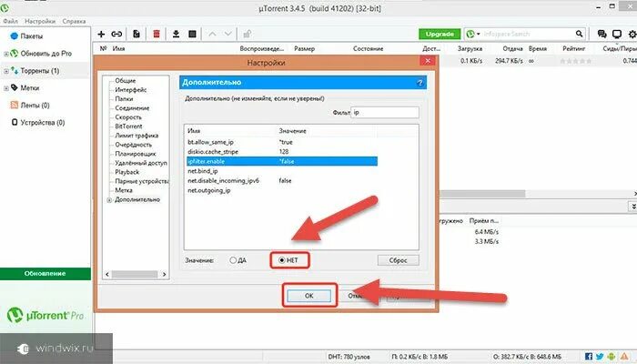The height and width of the screenshot is (364, 637).
Task: Open the preferences gear icon
Action: tap(632, 35)
